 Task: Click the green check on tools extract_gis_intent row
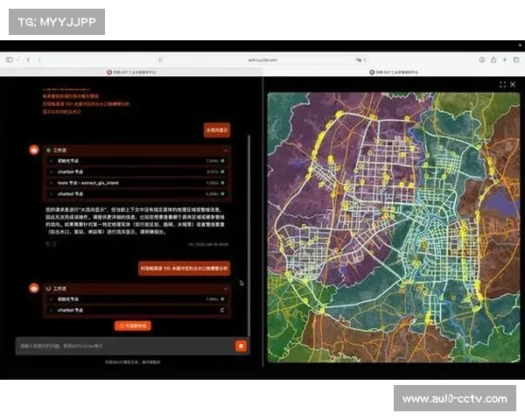222,183
